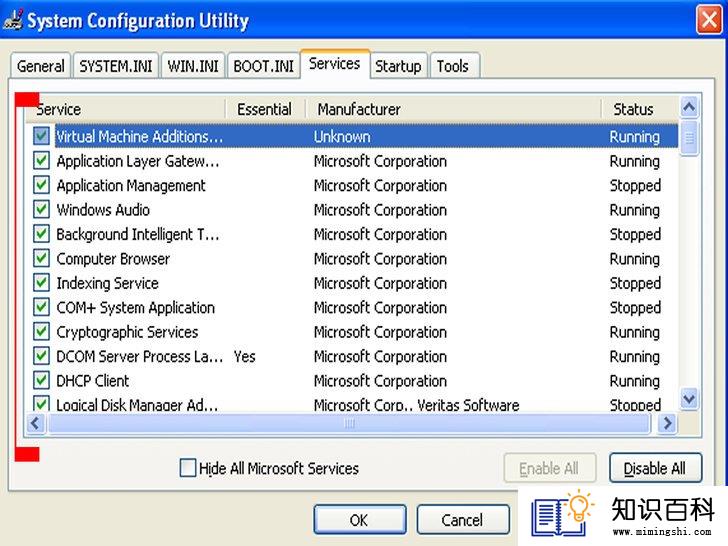This screenshot has height=546, width=728.
Task: Click the Yes value in Essential column
Action: (x=244, y=357)
